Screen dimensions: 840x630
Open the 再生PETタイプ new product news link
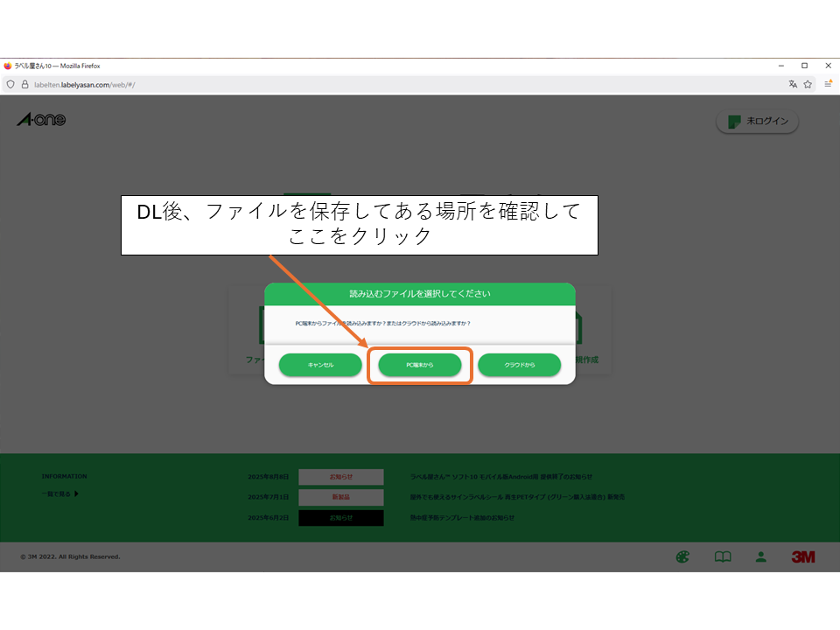click(x=517, y=497)
